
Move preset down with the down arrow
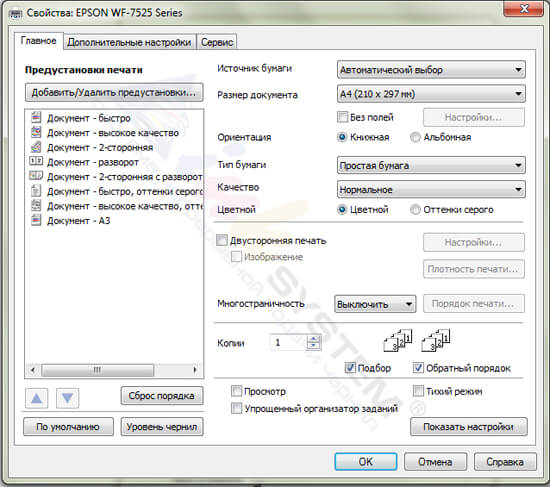67,398
